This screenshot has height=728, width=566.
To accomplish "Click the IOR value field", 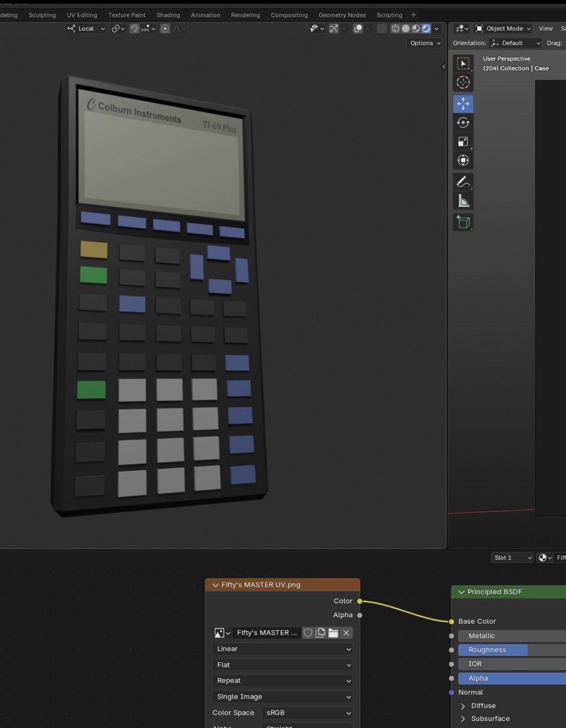I will (512, 664).
